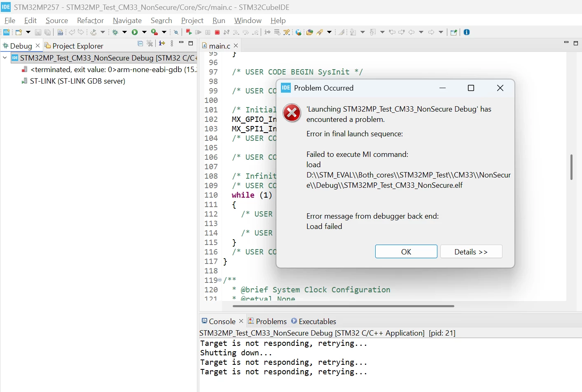582x392 pixels.
Task: Maximize the editor area panel
Action: [576, 43]
